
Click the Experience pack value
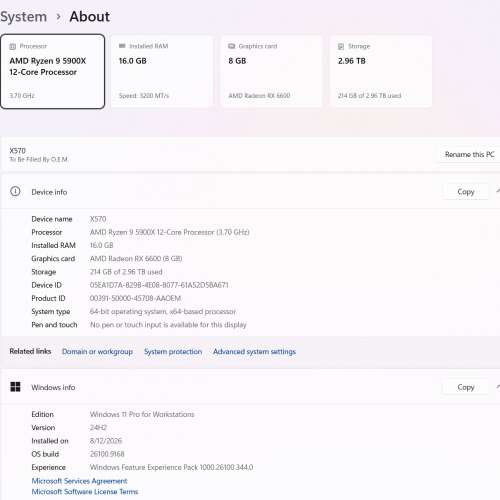(x=171, y=467)
